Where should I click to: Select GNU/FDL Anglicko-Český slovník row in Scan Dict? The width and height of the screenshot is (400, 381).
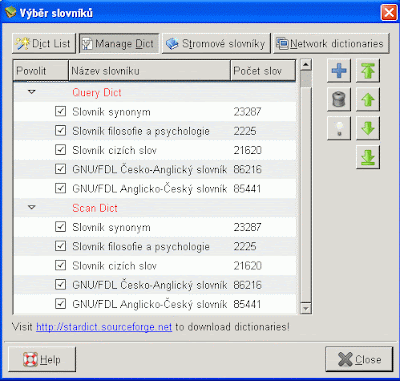pos(155,304)
